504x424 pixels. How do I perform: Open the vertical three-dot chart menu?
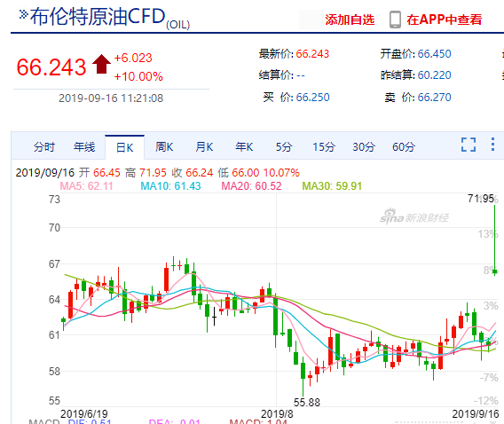pyautogui.click(x=492, y=145)
